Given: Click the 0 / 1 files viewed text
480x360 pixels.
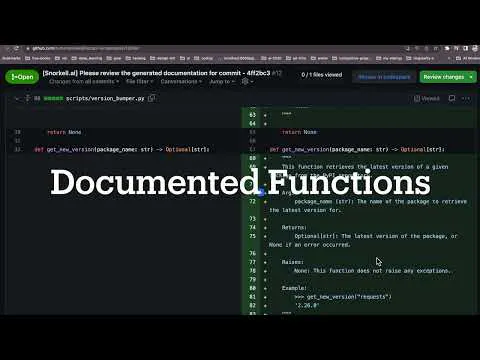Looking at the screenshot, I should coord(322,75).
